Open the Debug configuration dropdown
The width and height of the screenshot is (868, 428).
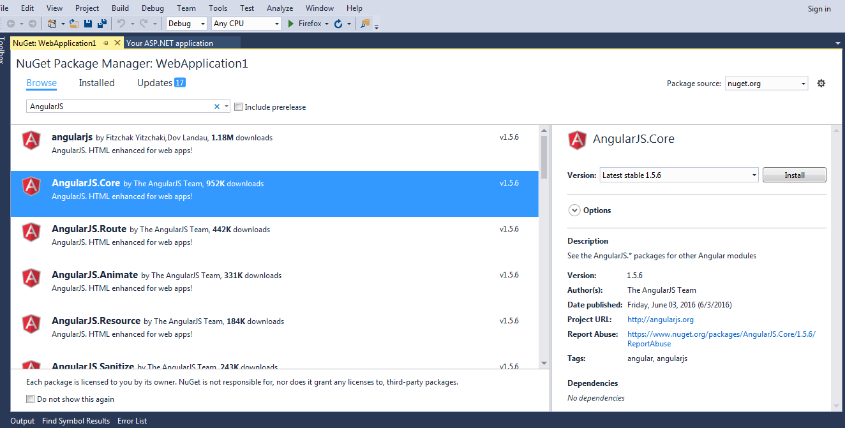tap(187, 24)
